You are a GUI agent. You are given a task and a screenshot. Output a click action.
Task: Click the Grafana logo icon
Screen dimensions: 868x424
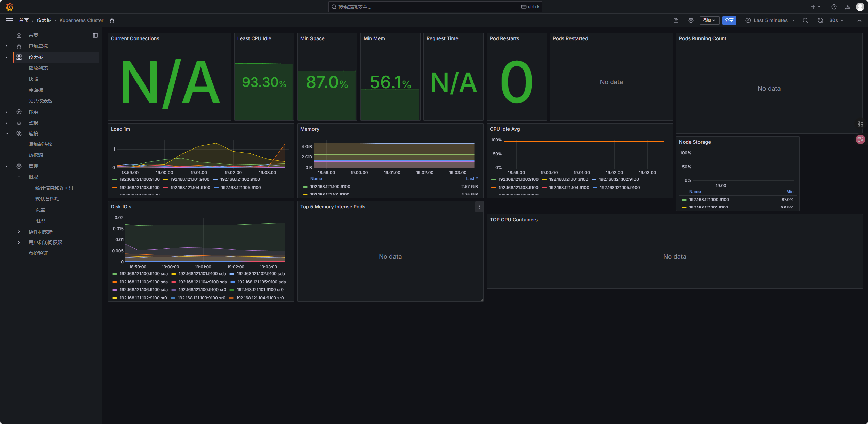click(x=10, y=7)
